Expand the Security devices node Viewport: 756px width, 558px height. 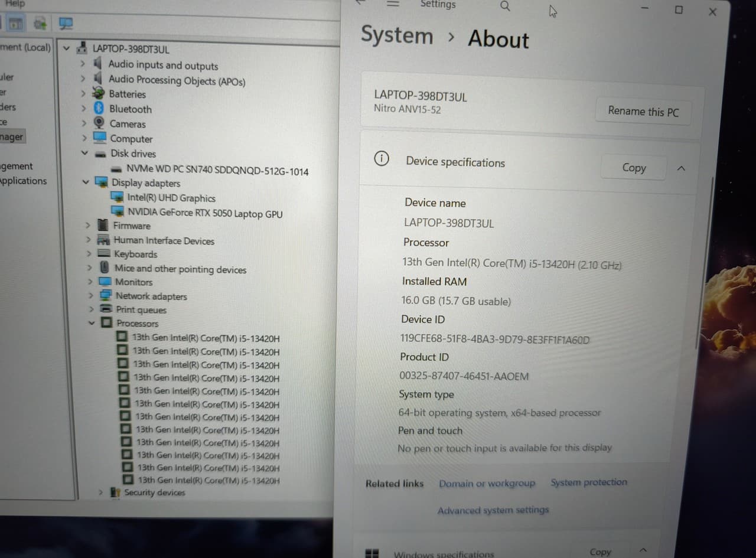point(100,491)
